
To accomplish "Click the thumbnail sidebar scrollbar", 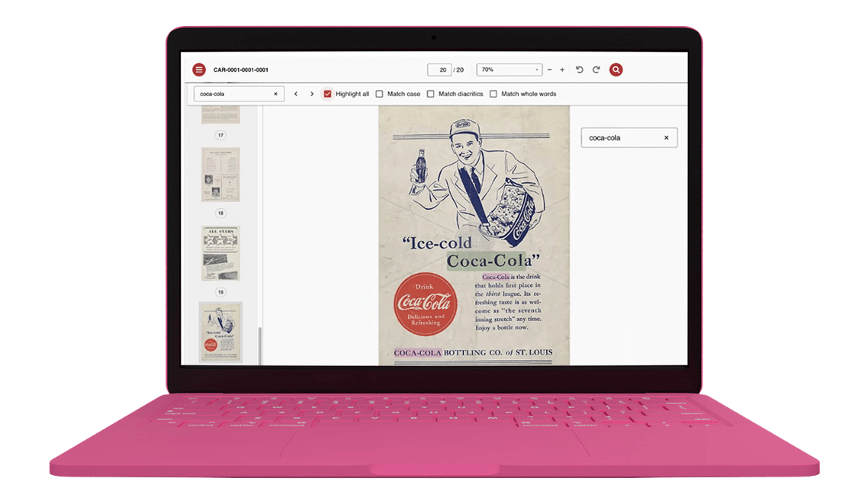I will 259,345.
